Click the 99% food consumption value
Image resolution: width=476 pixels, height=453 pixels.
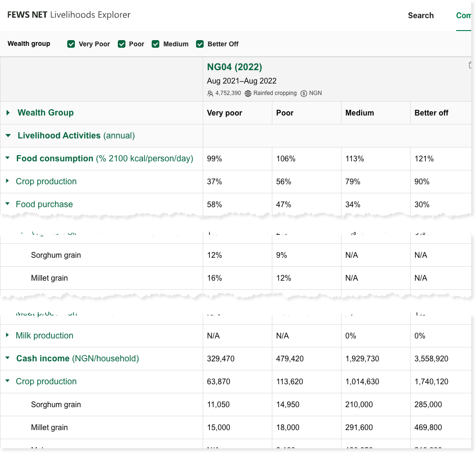click(x=214, y=158)
